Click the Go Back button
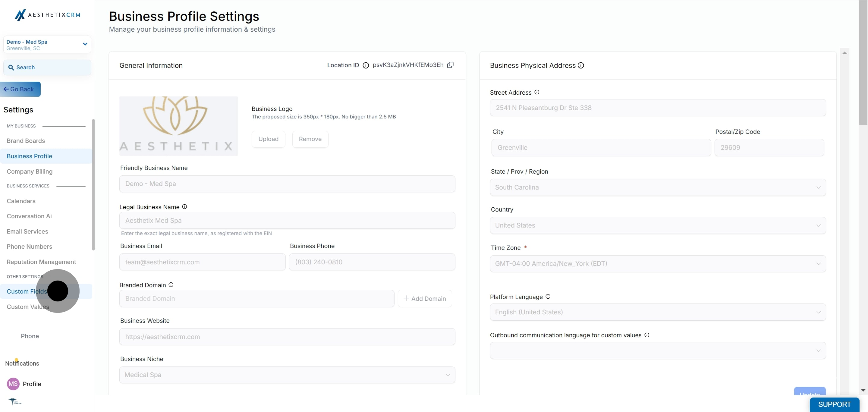This screenshot has width=868, height=412. [20, 89]
